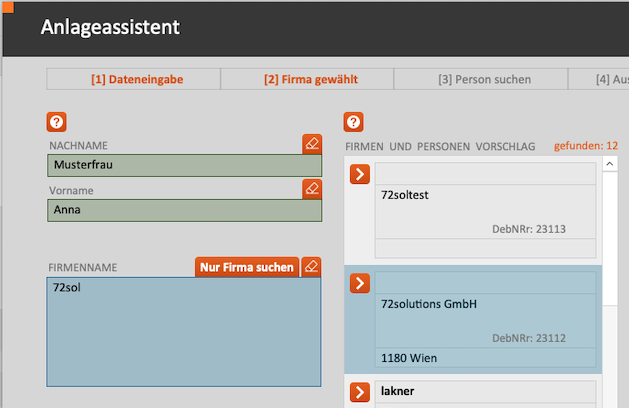Click the help icon above Firmen vorschlag
The width and height of the screenshot is (629, 408).
coord(353,122)
